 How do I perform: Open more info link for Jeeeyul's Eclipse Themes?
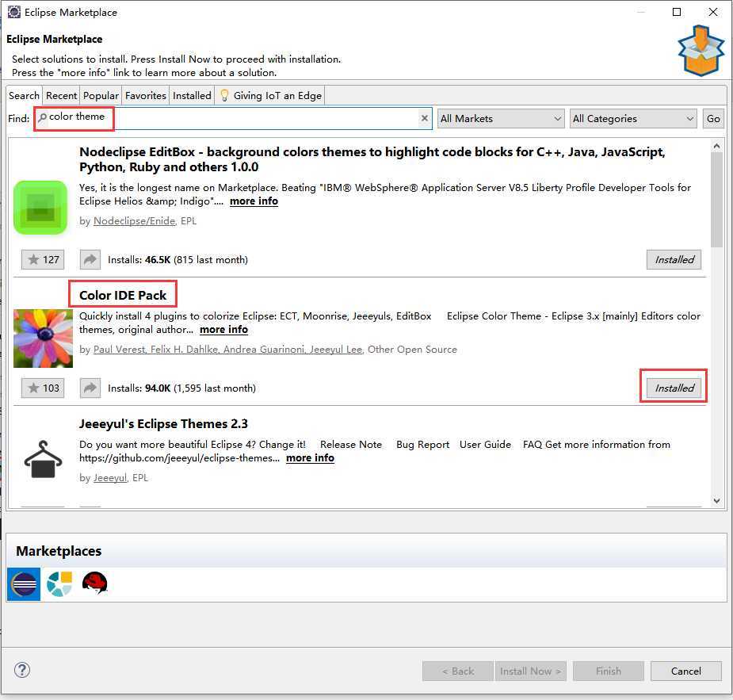tap(310, 457)
